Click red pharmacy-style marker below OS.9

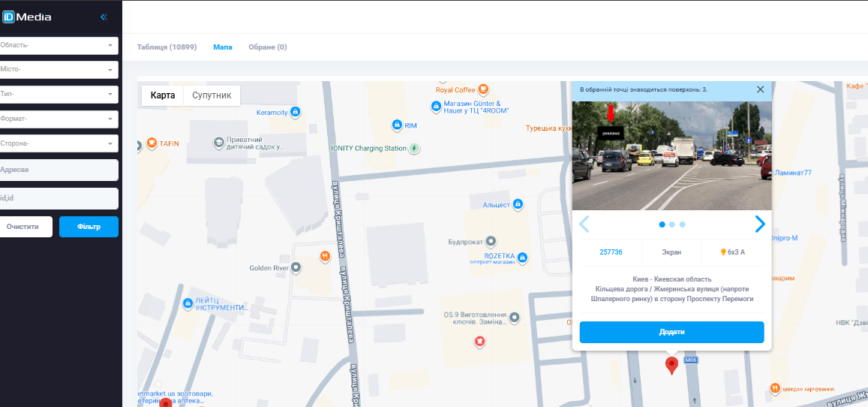(480, 342)
